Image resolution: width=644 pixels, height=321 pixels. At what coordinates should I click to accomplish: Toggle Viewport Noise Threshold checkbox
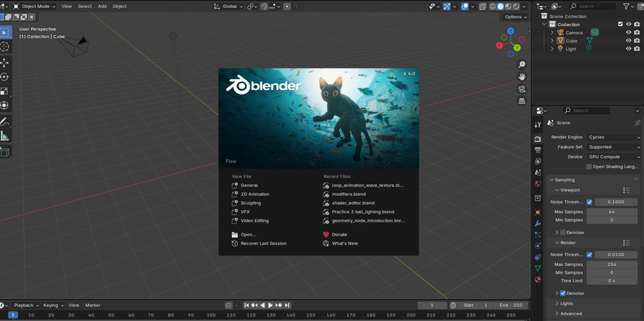pyautogui.click(x=590, y=202)
